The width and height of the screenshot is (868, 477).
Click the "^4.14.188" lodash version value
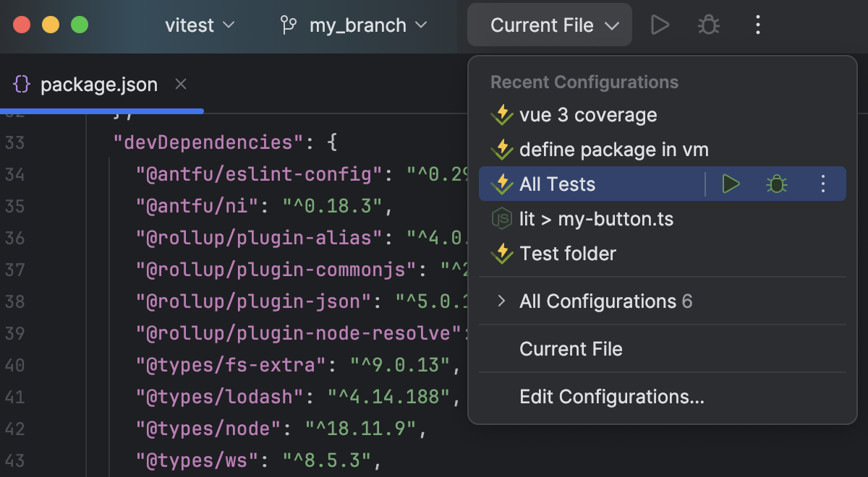(388, 397)
